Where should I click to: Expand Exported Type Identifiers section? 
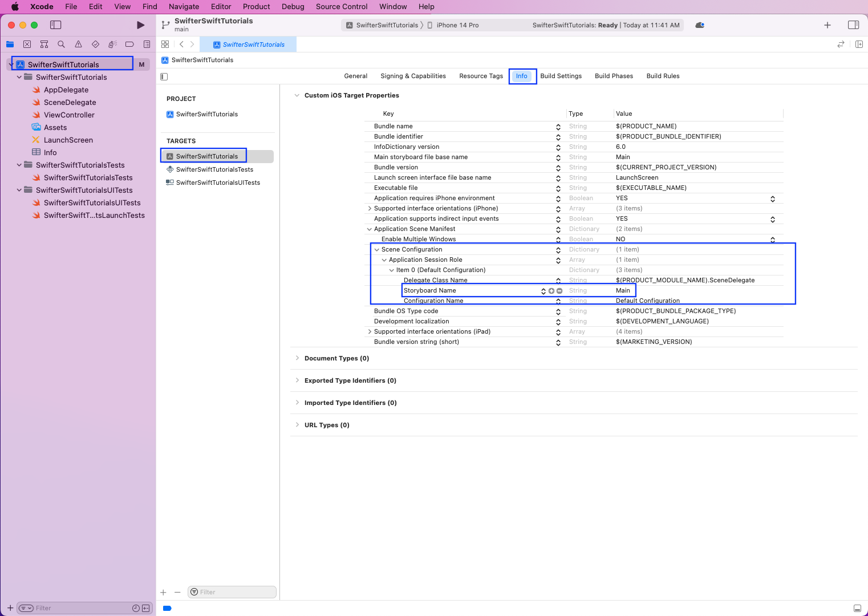pos(297,380)
